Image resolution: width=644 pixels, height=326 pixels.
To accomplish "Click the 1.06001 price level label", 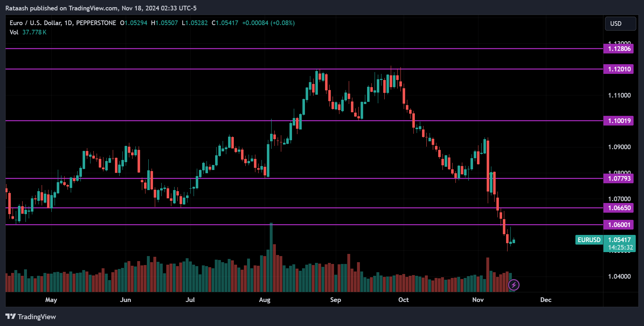I will click(x=618, y=225).
